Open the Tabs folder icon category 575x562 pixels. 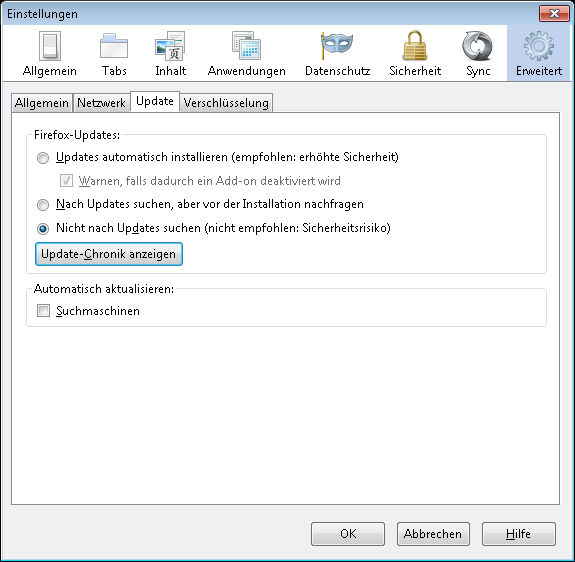[x=114, y=54]
